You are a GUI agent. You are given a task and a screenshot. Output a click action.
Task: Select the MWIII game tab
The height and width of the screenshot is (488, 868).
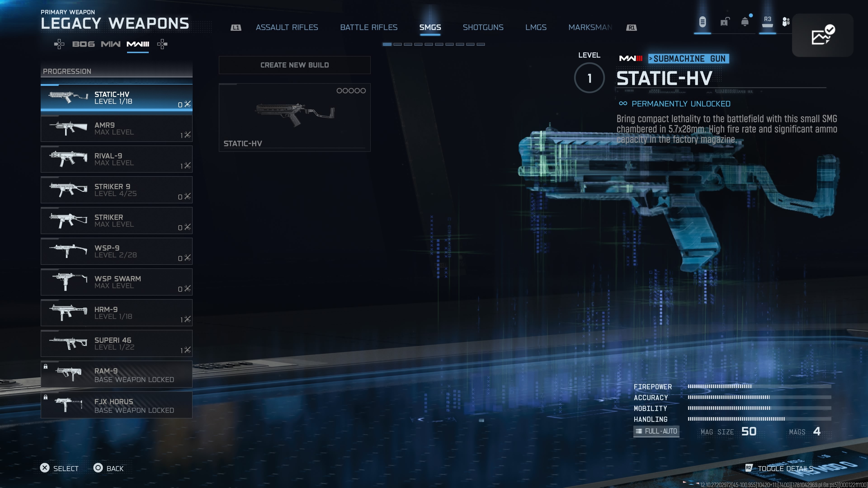(137, 44)
